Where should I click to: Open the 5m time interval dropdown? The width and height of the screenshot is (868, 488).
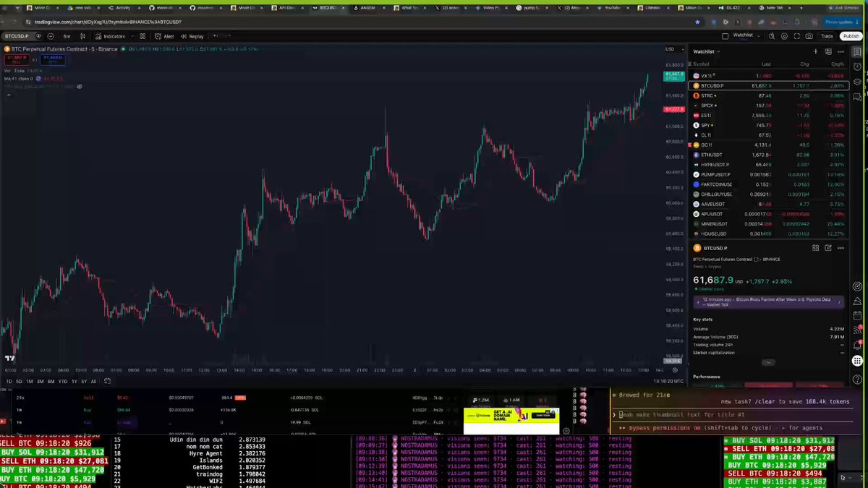[67, 36]
